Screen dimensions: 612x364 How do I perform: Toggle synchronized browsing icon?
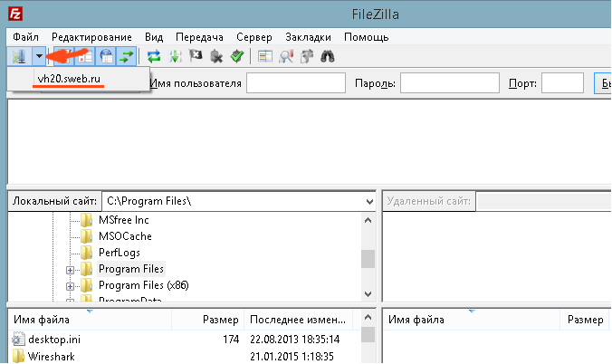pyautogui.click(x=307, y=57)
